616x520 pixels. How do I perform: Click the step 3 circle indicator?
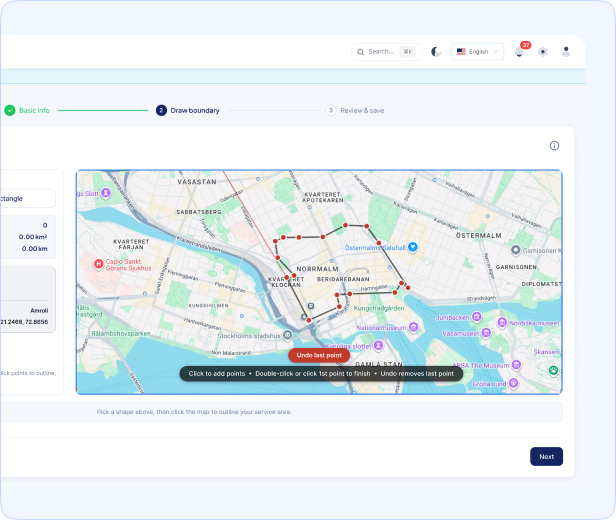coord(331,110)
